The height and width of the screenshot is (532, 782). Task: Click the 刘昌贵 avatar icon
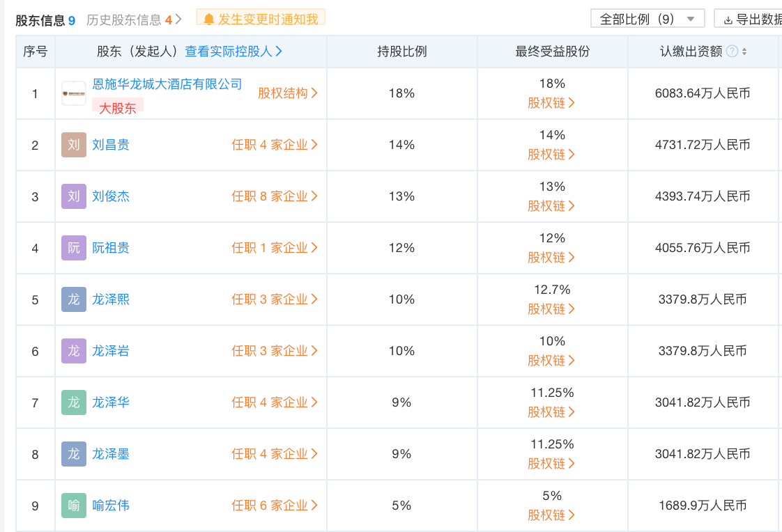tap(74, 145)
